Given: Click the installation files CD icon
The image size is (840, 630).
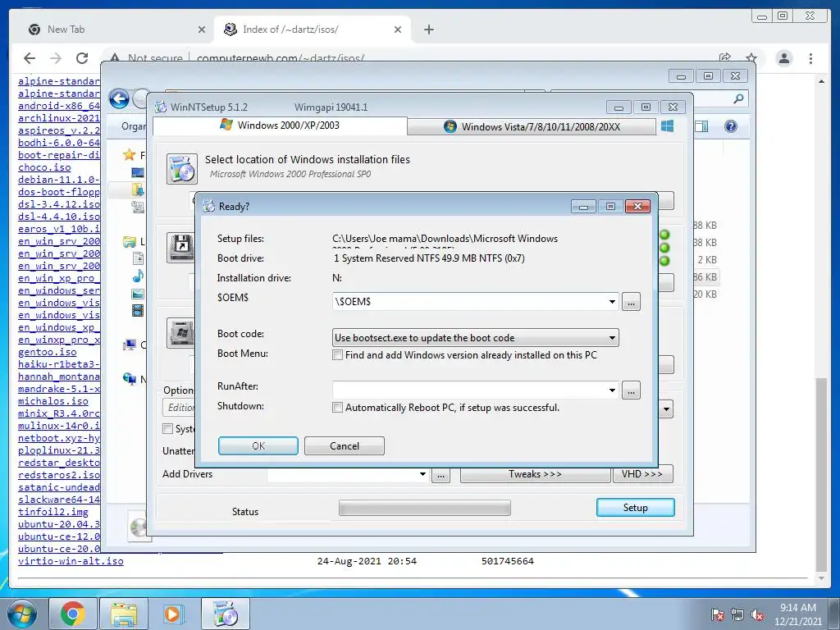Looking at the screenshot, I should point(181,169).
